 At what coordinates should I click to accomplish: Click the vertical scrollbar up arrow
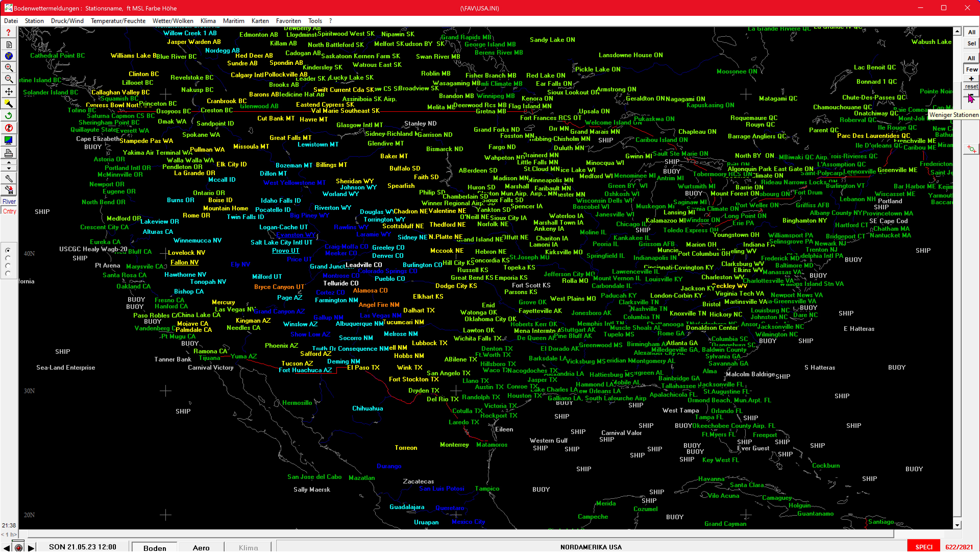point(957,32)
